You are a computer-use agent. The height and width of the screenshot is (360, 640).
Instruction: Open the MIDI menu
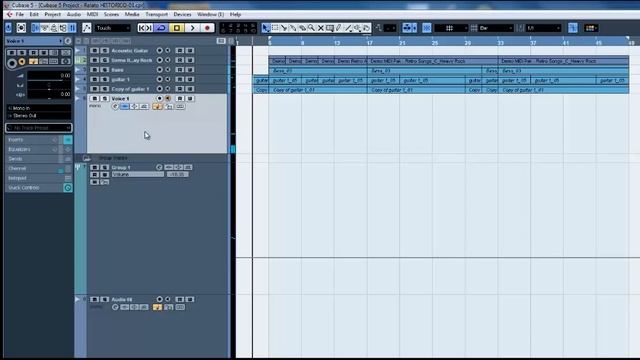92,14
